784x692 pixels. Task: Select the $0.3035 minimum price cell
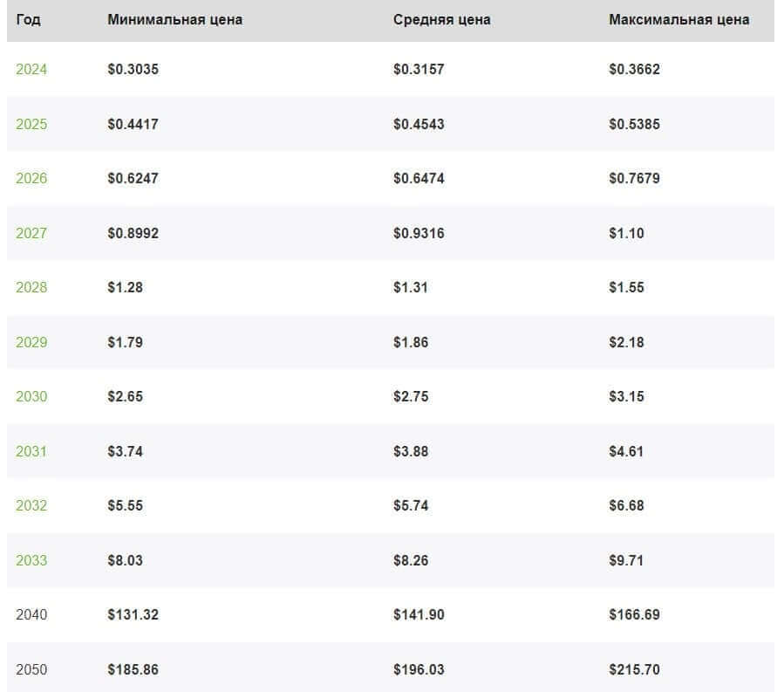[x=133, y=69]
